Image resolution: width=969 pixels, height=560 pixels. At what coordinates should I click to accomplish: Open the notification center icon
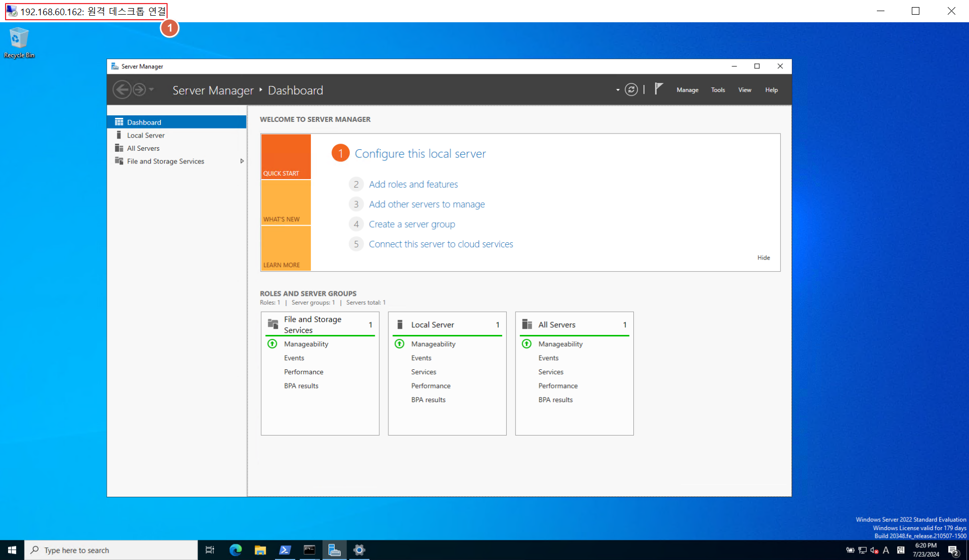pyautogui.click(x=954, y=550)
